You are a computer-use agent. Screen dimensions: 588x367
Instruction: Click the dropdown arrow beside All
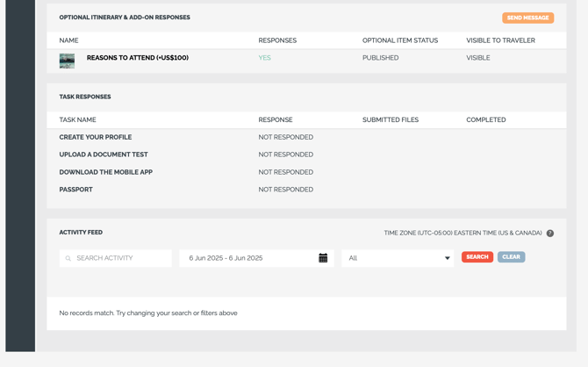(x=447, y=258)
